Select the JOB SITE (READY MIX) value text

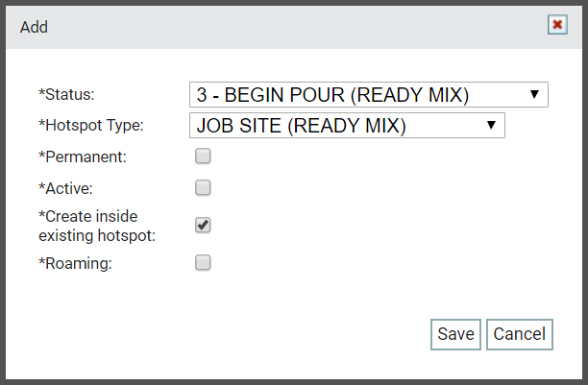click(302, 126)
